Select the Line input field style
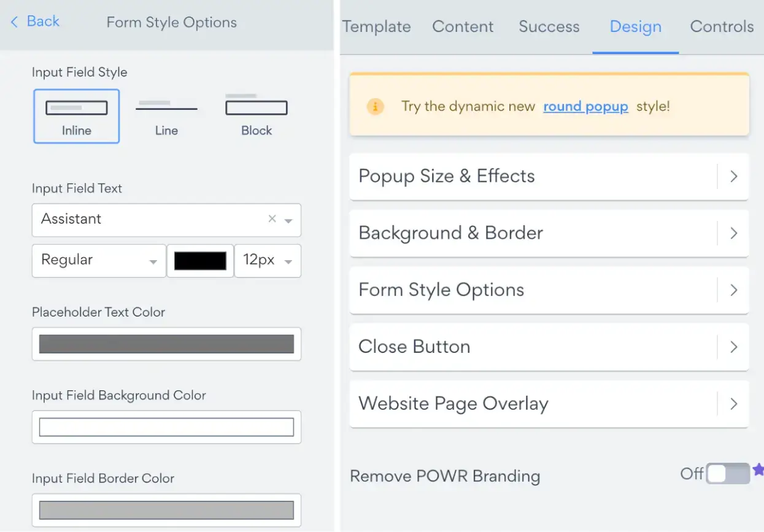The height and width of the screenshot is (532, 764). coord(166,112)
